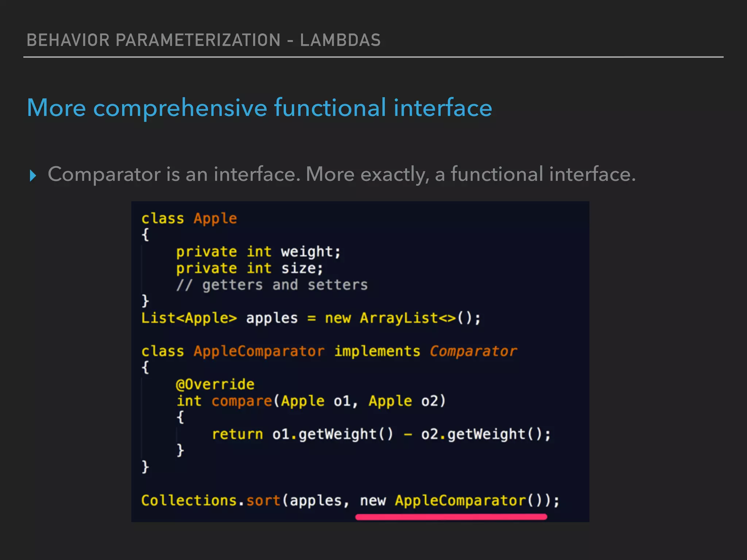Click the comment '// getters and setters'

[272, 285]
